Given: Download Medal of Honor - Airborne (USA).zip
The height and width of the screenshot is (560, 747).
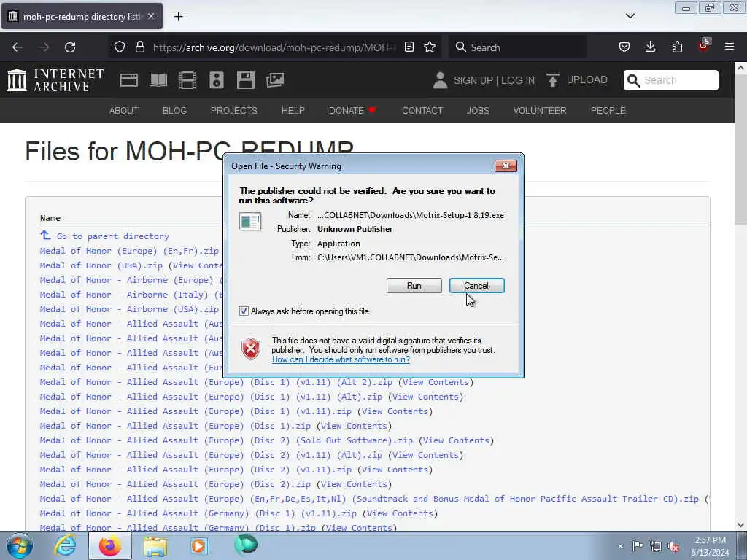Looking at the screenshot, I should 129,309.
